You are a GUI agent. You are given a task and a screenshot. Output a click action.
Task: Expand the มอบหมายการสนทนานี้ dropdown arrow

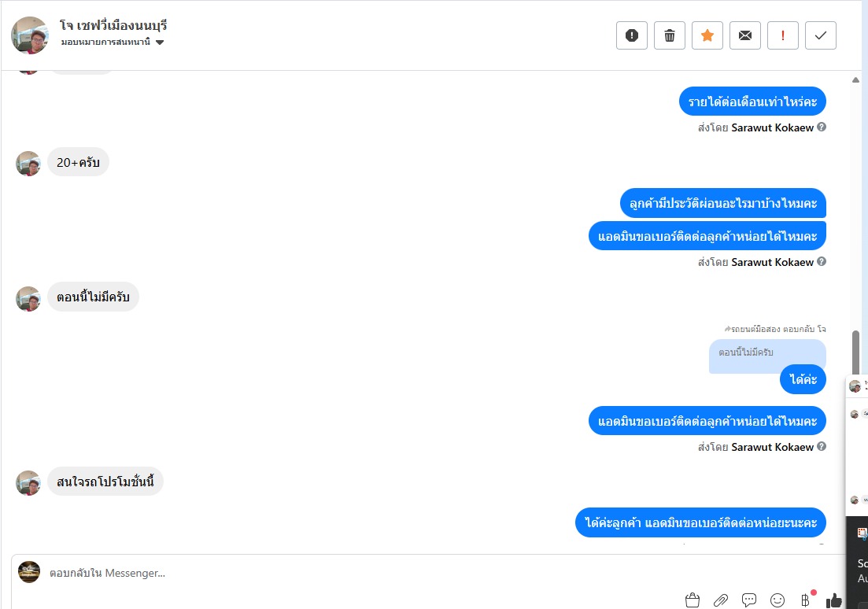[x=160, y=42]
